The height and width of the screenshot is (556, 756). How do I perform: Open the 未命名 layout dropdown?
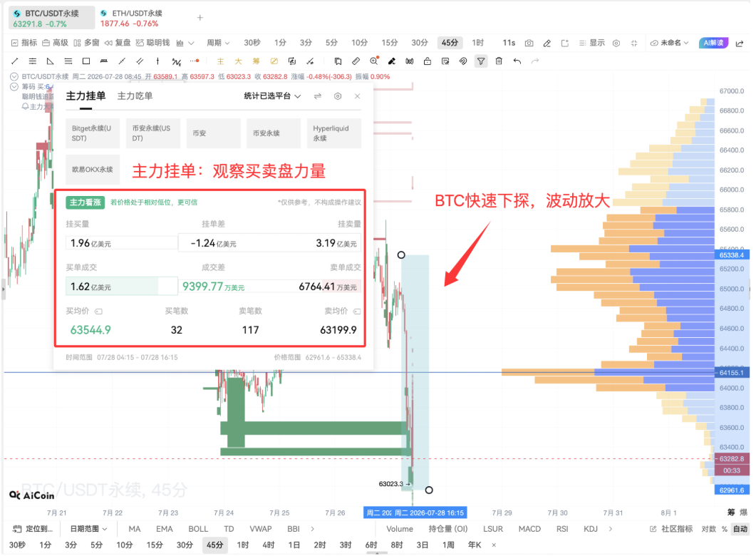[x=669, y=43]
